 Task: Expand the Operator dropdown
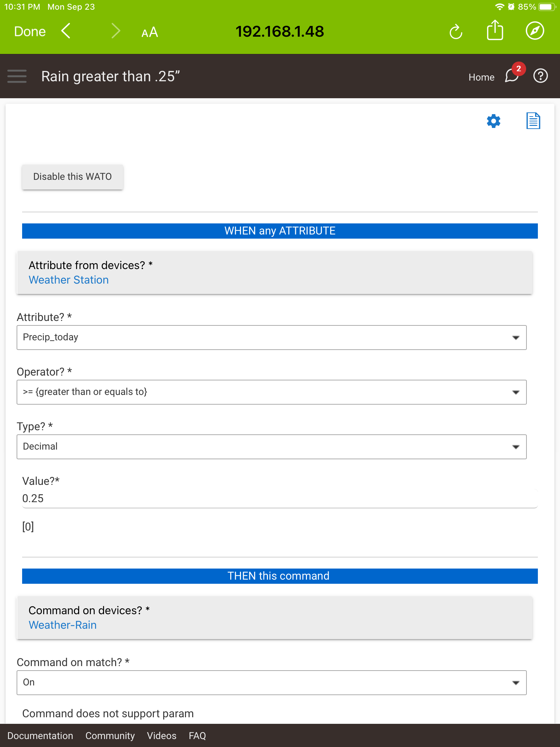coord(271,392)
